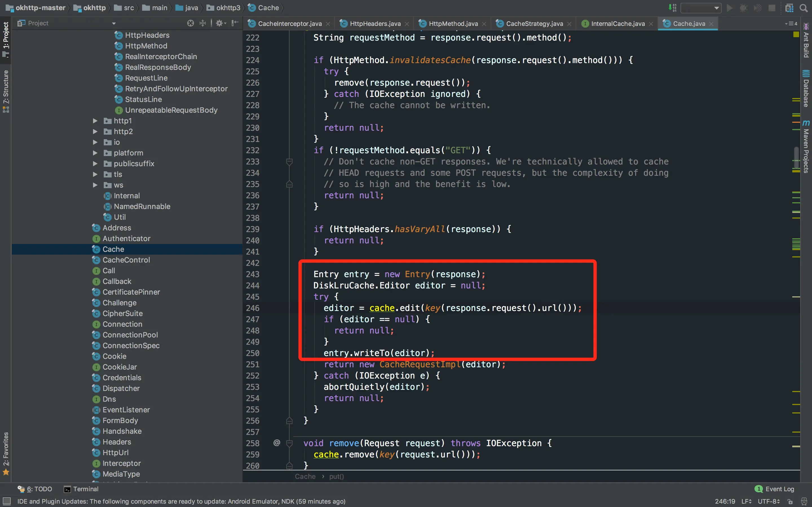Click Search Everywhere magnifier icon
Viewport: 812px width, 507px height.
804,8
